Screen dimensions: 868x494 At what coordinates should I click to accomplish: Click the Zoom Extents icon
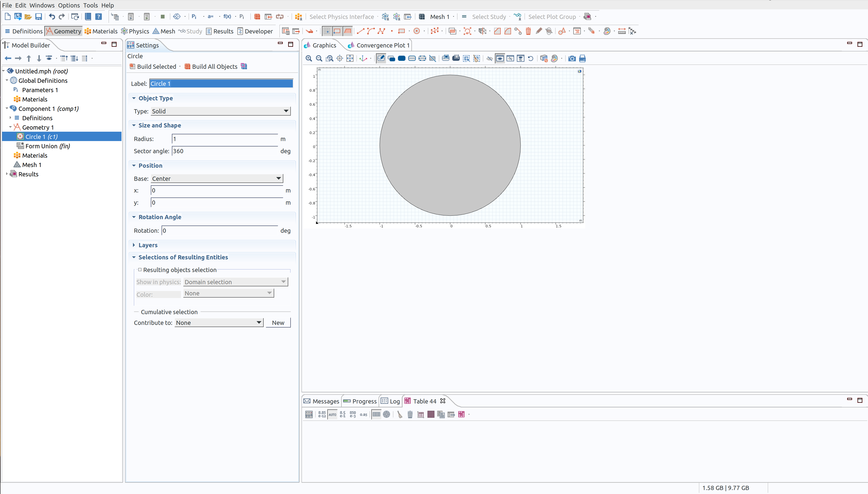[x=350, y=58]
